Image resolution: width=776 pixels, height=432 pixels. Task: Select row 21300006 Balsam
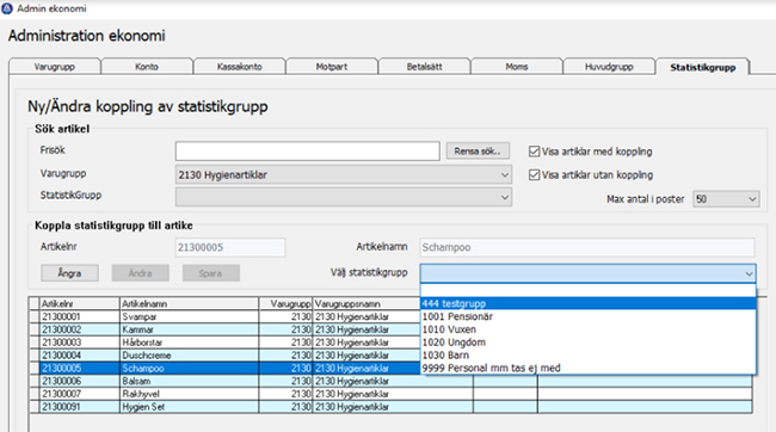pos(391,381)
